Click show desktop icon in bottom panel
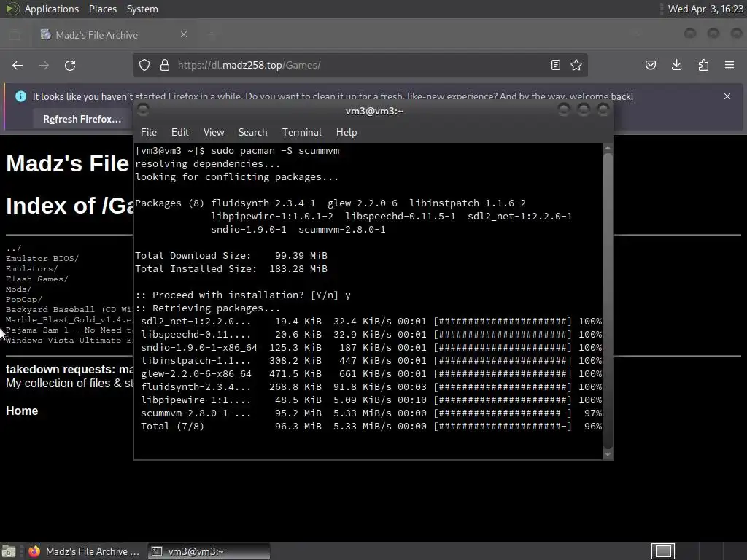This screenshot has width=747, height=560. 9,551
